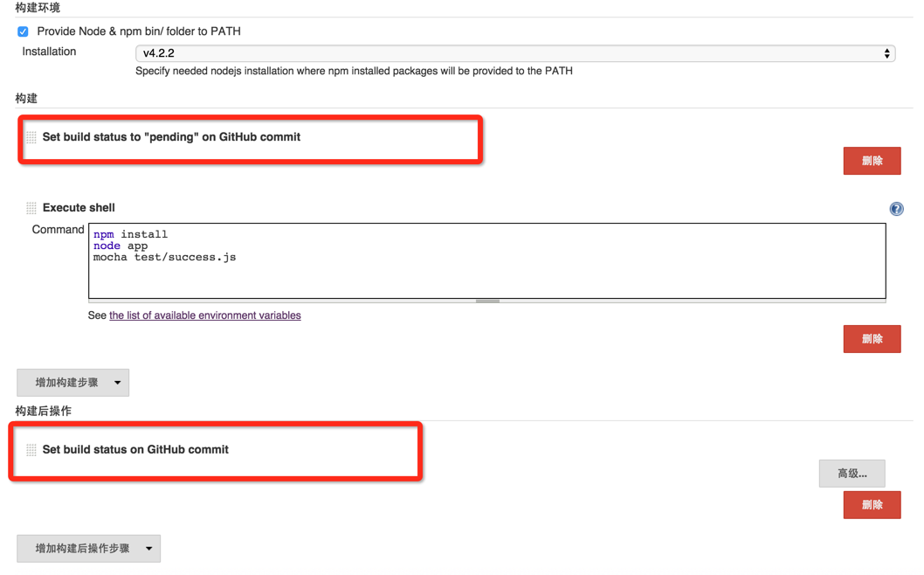Click the 构建后操作 section heading
Image resolution: width=924 pixels, height=575 pixels.
(43, 411)
